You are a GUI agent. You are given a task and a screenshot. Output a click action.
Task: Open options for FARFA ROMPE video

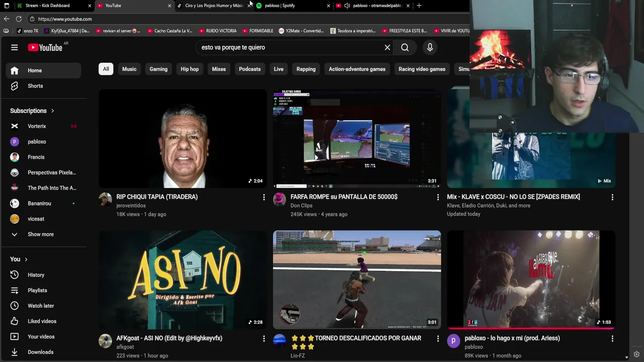(x=438, y=198)
